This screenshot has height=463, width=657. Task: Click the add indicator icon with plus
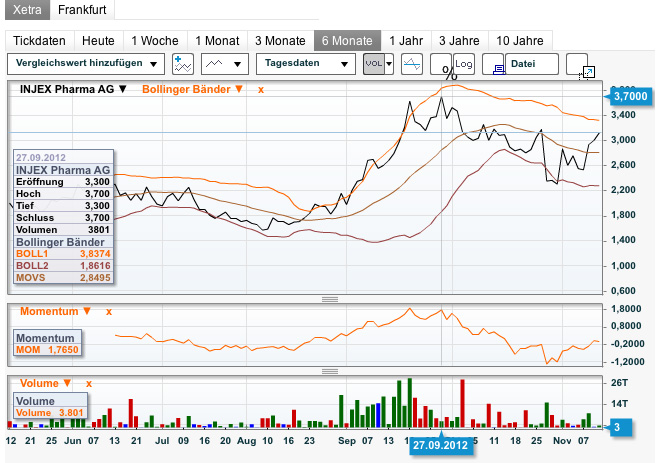pyautogui.click(x=183, y=64)
